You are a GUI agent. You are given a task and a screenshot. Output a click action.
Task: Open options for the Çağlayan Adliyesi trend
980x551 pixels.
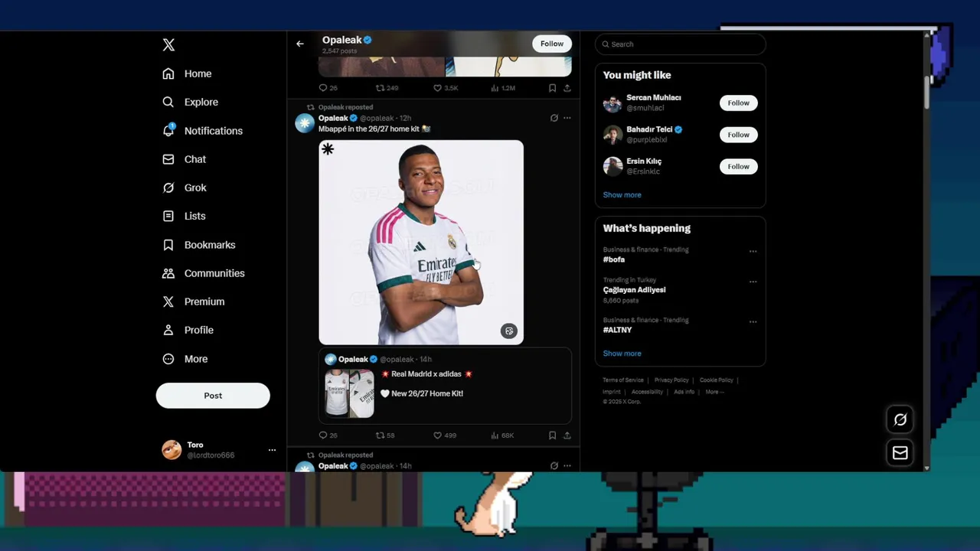pyautogui.click(x=753, y=282)
